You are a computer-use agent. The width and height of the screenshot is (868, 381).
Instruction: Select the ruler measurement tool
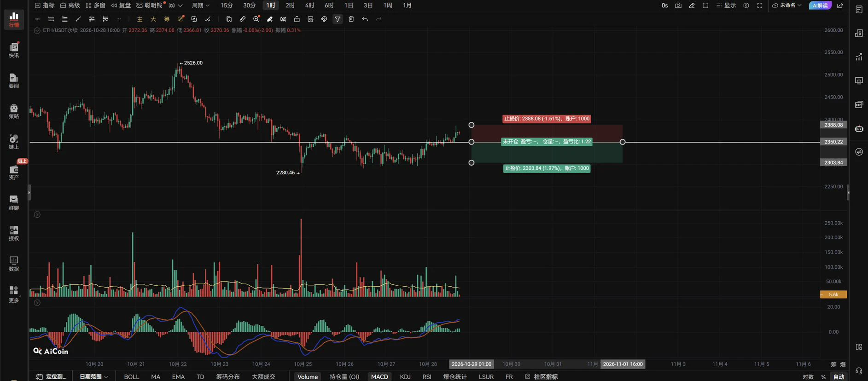(243, 19)
